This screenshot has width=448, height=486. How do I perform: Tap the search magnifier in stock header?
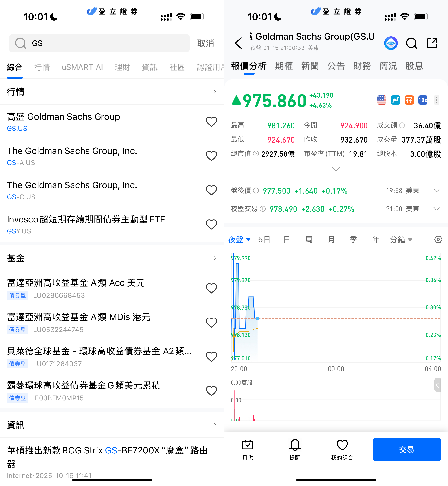pos(411,43)
